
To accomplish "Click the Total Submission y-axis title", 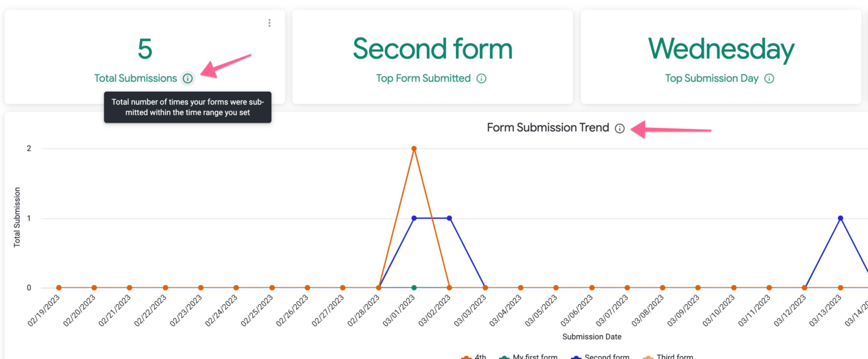I will coord(17,217).
